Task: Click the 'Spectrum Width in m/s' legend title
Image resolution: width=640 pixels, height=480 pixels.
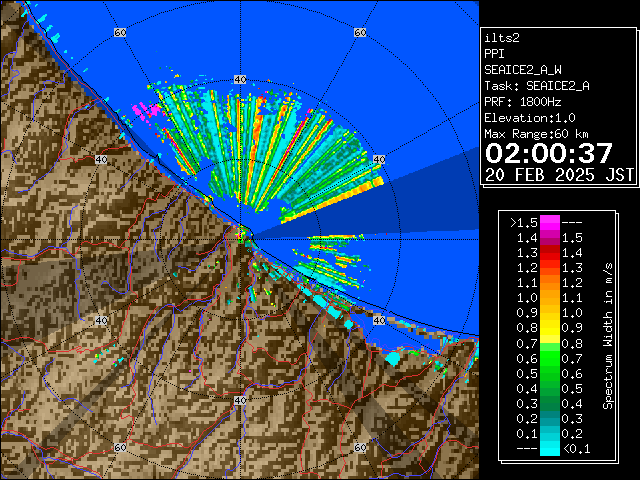Action: [x=608, y=336]
